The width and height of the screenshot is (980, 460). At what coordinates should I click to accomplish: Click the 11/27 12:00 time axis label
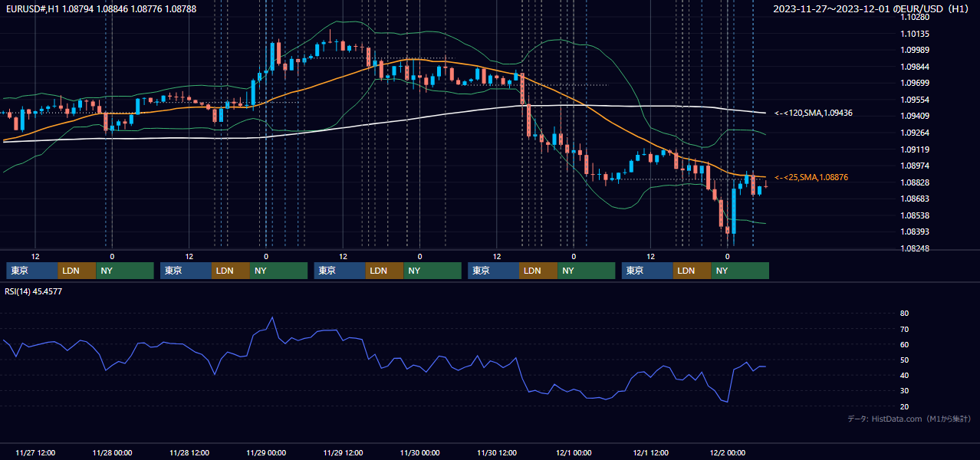click(35, 453)
